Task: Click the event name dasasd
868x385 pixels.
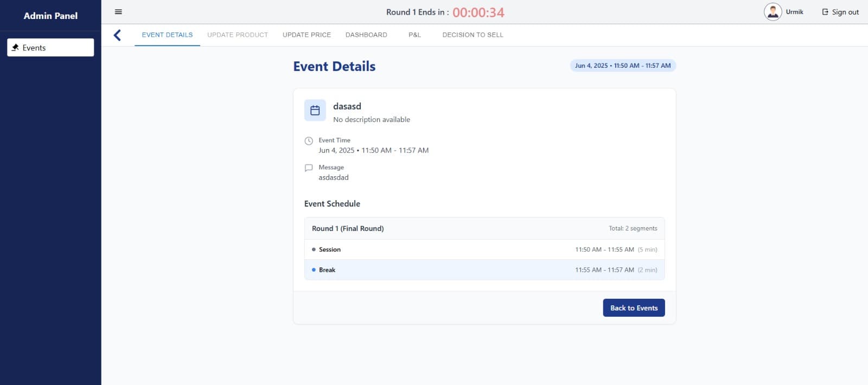Action: [347, 106]
